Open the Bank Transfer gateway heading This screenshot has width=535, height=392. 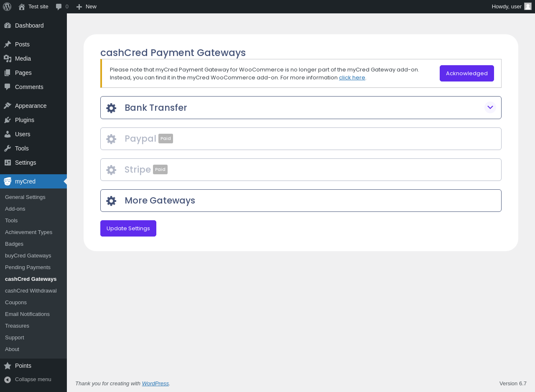pyautogui.click(x=156, y=108)
